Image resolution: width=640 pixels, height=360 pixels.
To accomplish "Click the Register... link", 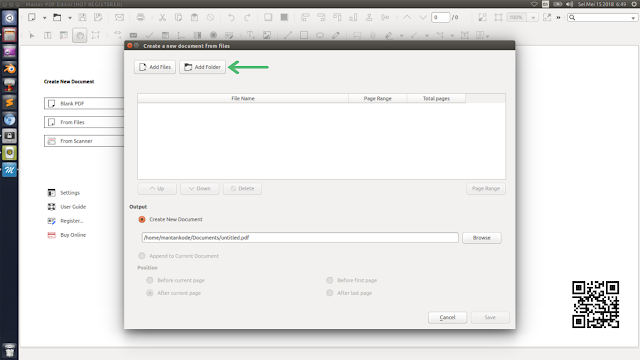I will click(x=71, y=221).
